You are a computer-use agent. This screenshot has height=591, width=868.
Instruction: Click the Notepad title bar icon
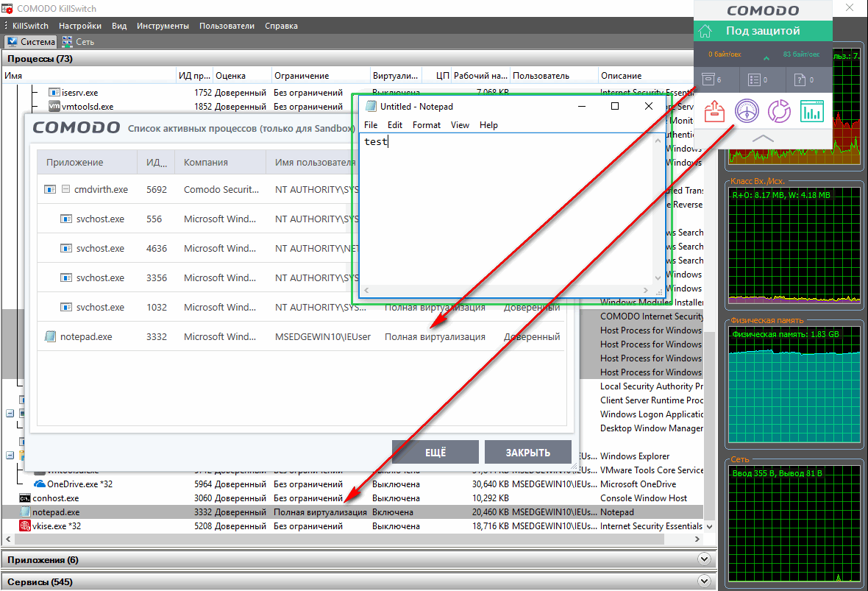click(x=371, y=106)
